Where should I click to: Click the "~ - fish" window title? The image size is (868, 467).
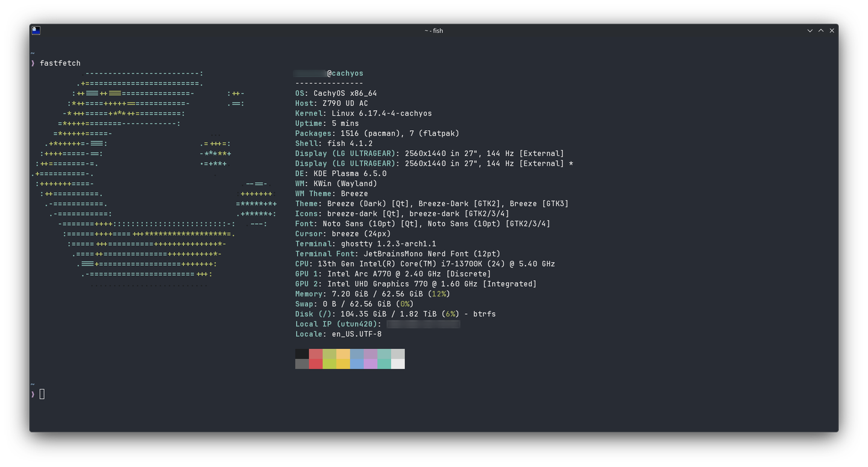point(433,31)
